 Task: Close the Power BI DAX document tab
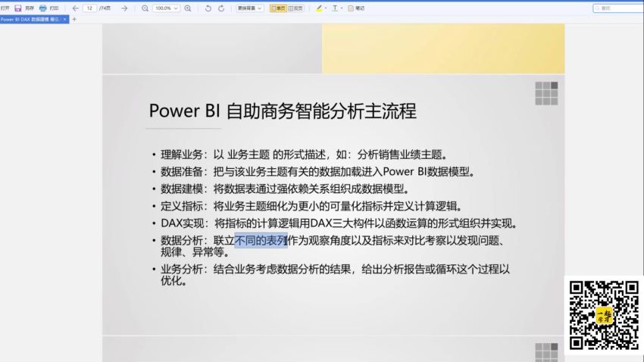(x=65, y=19)
